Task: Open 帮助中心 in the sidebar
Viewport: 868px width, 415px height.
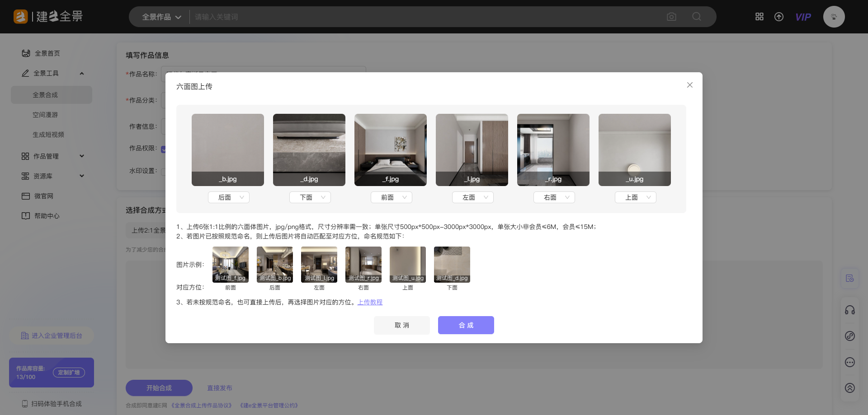Action: (47, 216)
